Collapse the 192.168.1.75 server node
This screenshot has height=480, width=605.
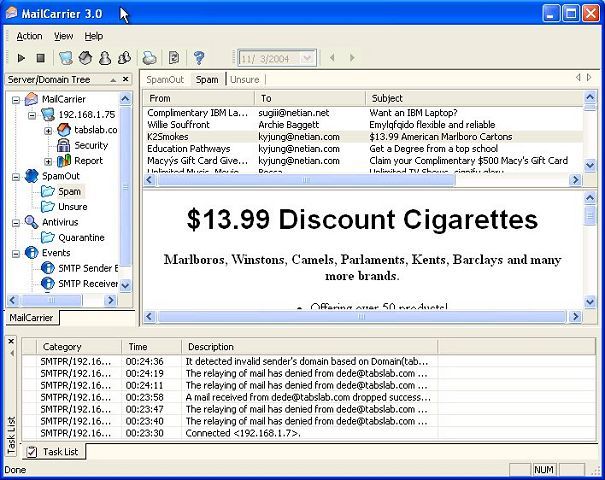pos(32,115)
